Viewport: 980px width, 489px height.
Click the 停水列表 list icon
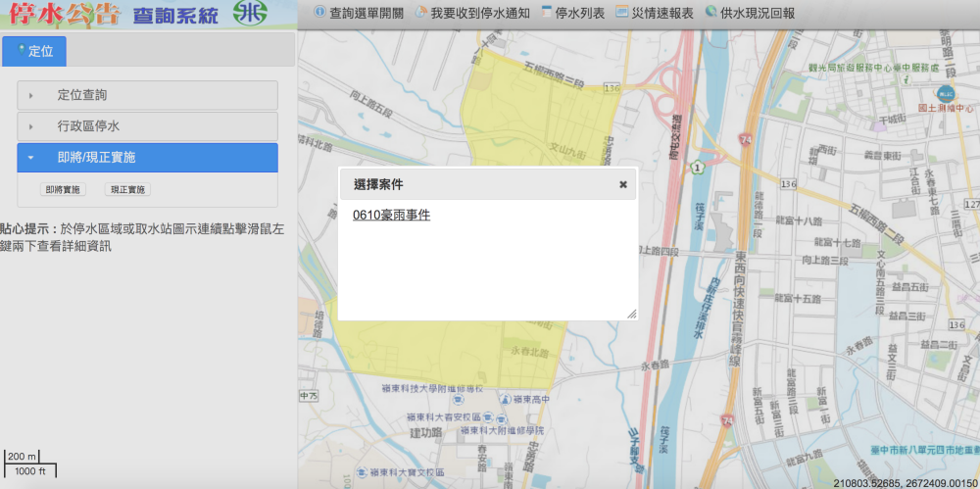tap(547, 13)
